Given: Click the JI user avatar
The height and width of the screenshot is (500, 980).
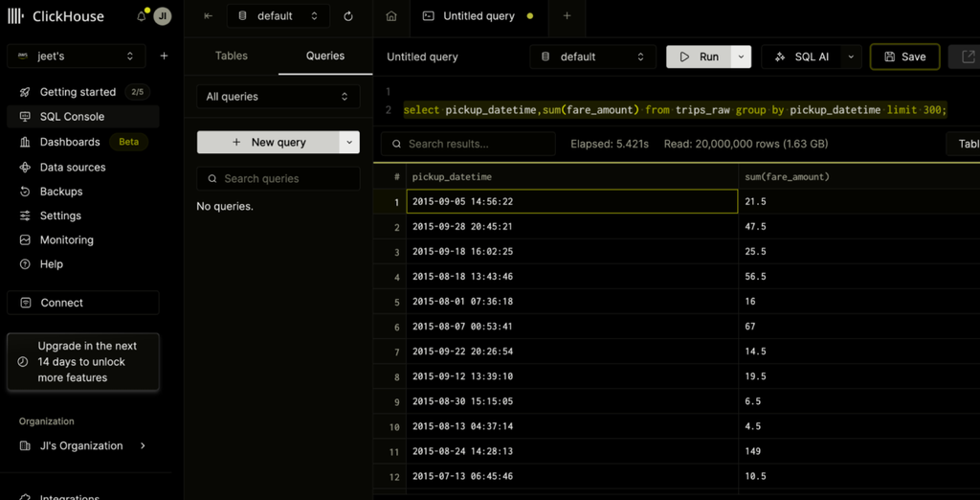Looking at the screenshot, I should pos(163,16).
